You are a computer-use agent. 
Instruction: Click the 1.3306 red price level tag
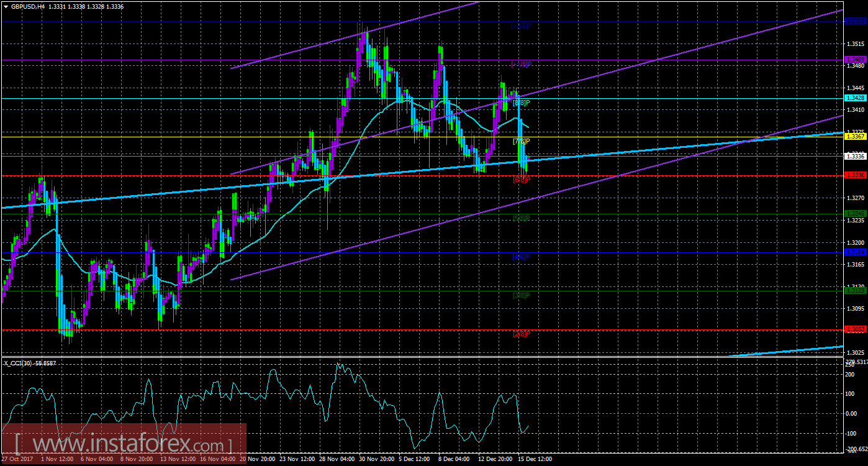(x=855, y=175)
